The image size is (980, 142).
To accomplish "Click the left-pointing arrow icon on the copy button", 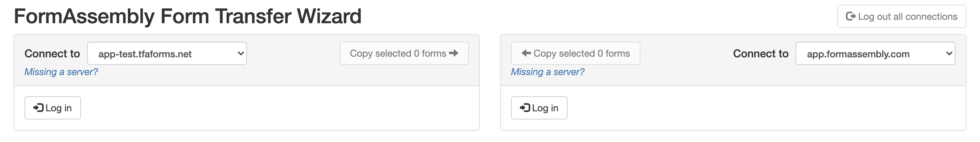I will pos(526,53).
